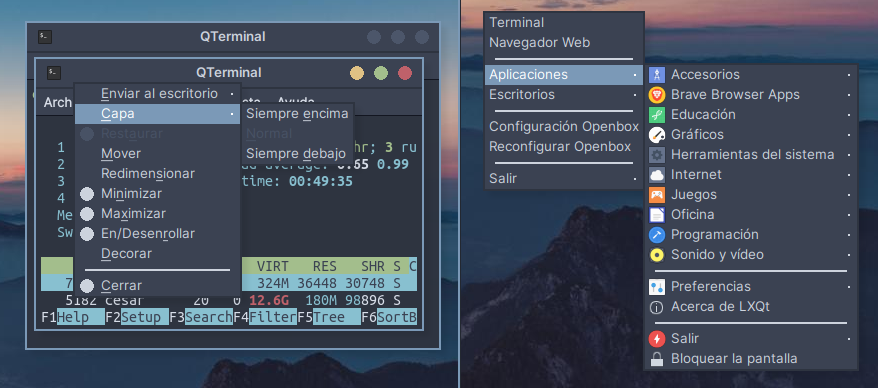This screenshot has width=878, height=388.
Task: Click the Internet cloud icon
Action: tap(656, 175)
